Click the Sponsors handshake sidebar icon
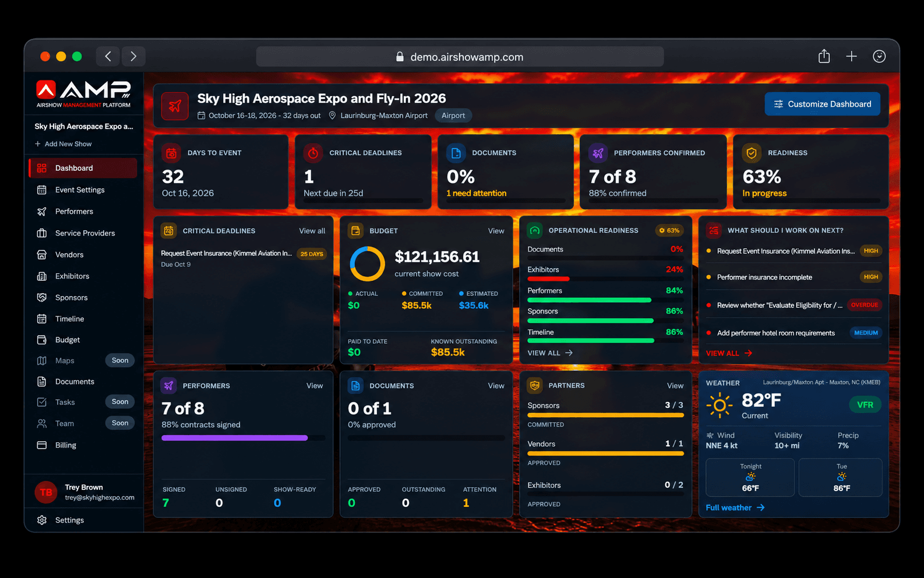 click(42, 298)
